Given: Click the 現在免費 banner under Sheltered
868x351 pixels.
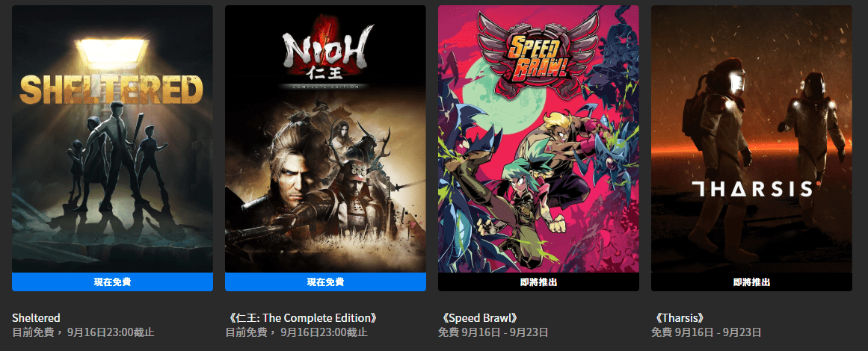Looking at the screenshot, I should 112,282.
